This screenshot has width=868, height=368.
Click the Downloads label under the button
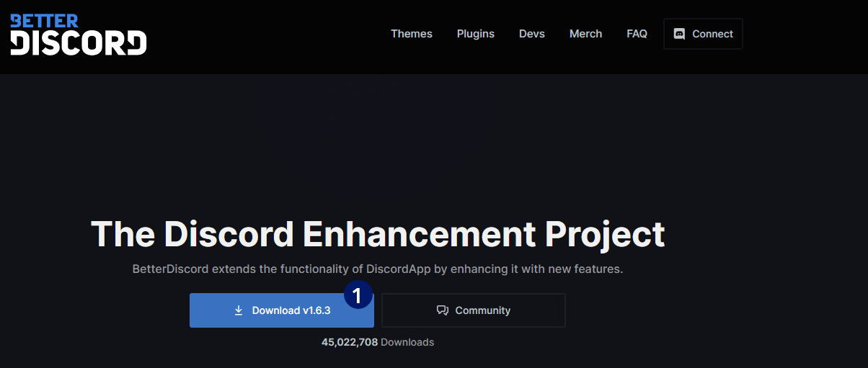(x=407, y=342)
